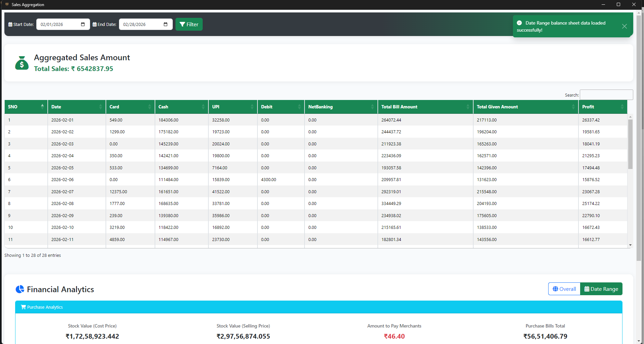The width and height of the screenshot is (644, 344).
Task: Click inside the table Search field
Action: (606, 95)
